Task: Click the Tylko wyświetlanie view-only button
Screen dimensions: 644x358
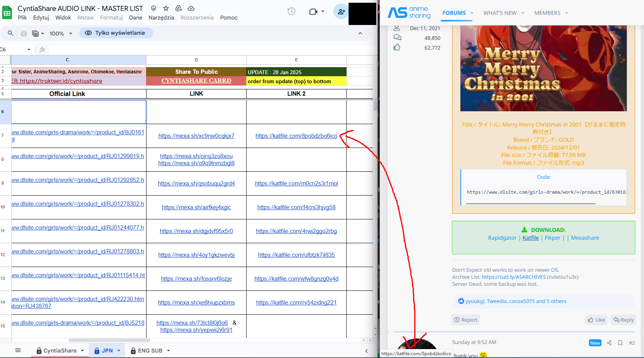Action: click(116, 33)
